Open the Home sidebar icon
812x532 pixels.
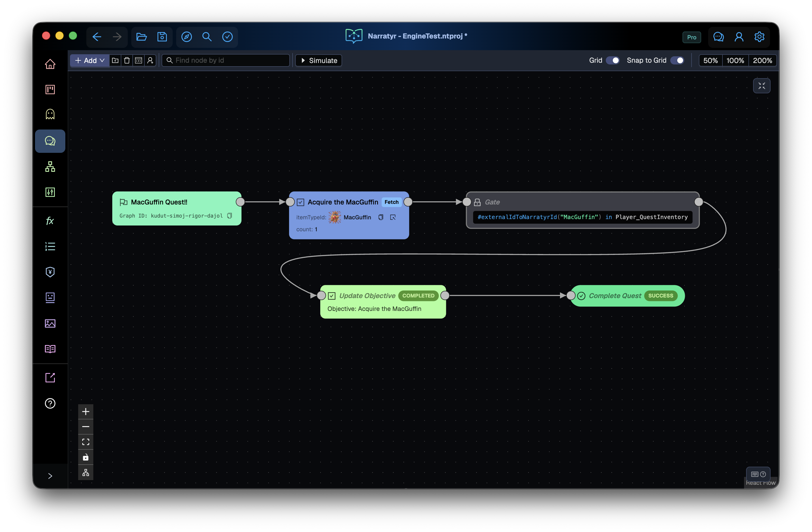tap(50, 64)
